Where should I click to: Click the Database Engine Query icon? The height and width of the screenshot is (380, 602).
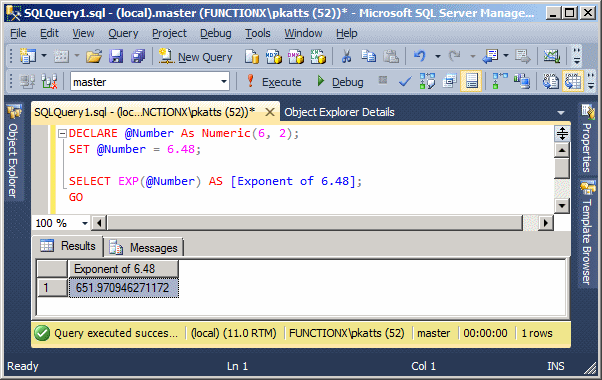click(252, 56)
